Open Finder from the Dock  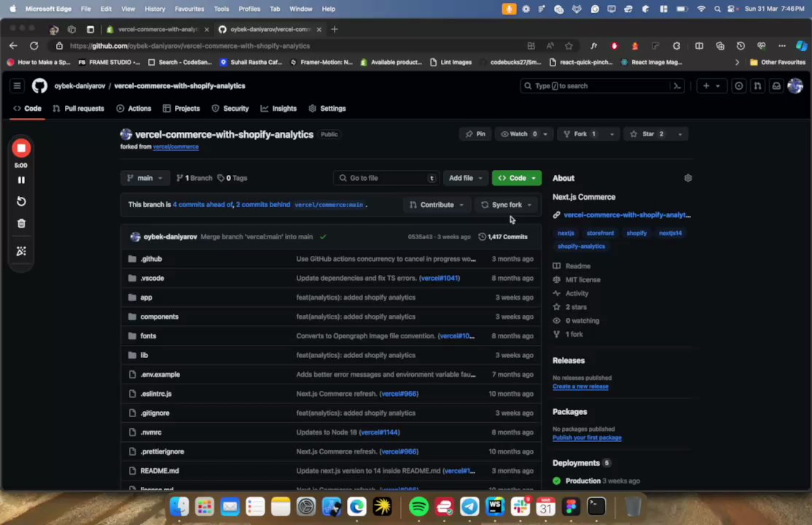tap(179, 506)
